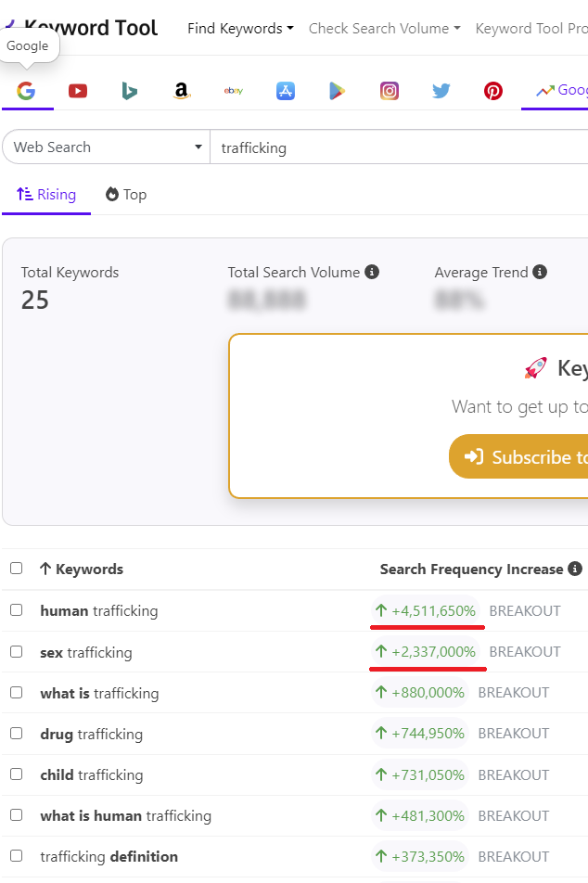
Task: Choose the Pinterest icon
Action: point(492,91)
